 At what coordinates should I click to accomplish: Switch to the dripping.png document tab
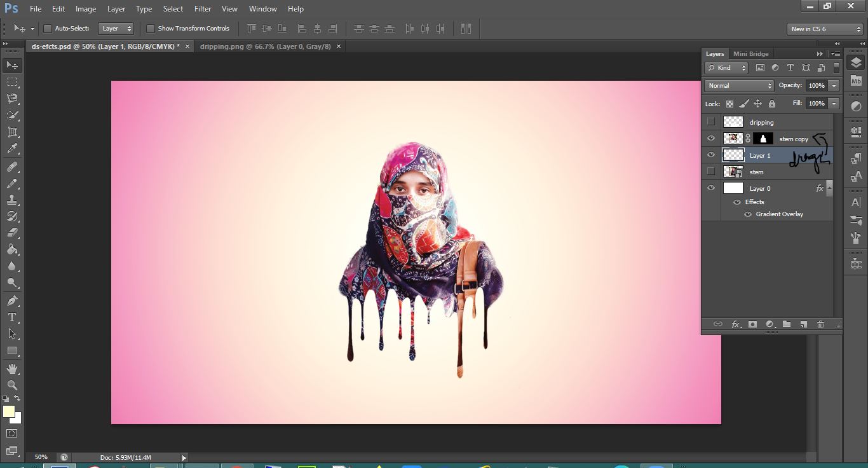(265, 46)
